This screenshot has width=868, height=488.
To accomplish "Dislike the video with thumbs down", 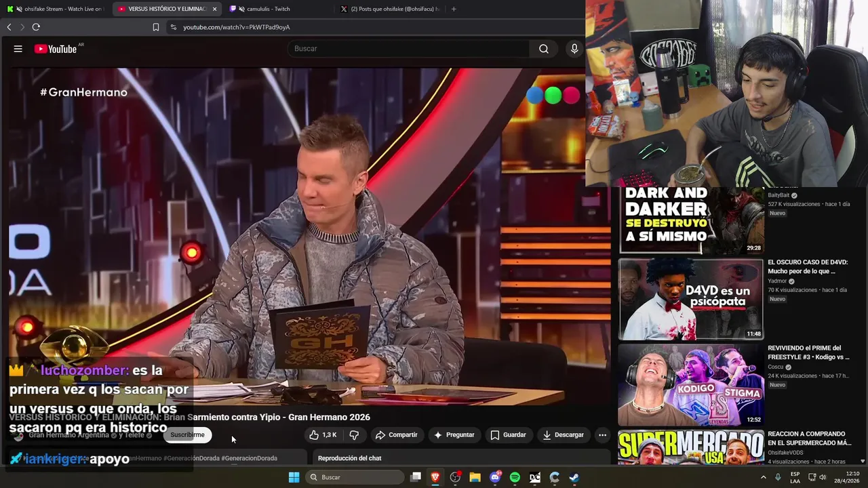I will tap(354, 435).
